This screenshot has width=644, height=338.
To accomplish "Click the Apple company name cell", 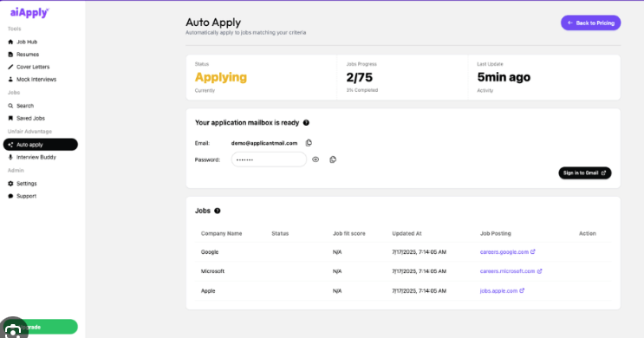I will pos(208,291).
